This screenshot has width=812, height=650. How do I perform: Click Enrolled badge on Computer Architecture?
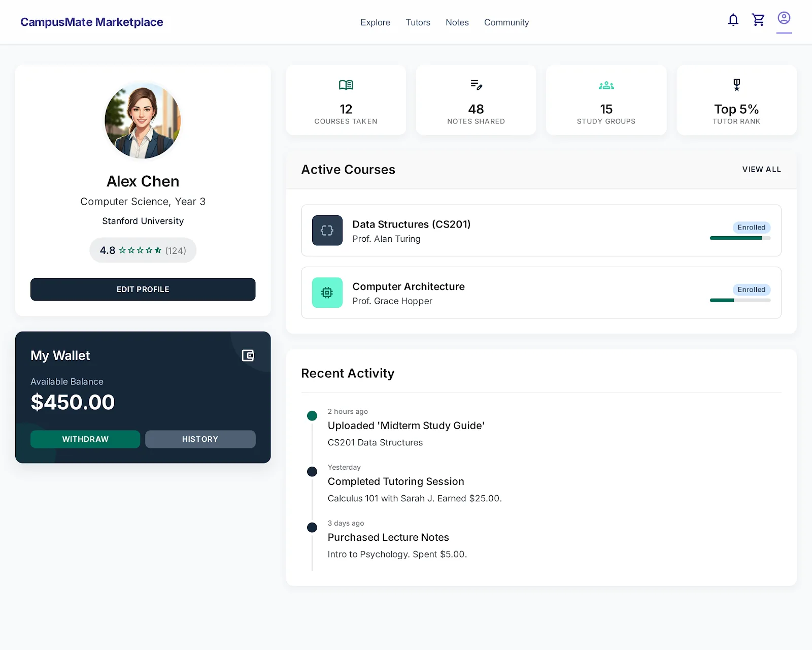click(x=752, y=289)
